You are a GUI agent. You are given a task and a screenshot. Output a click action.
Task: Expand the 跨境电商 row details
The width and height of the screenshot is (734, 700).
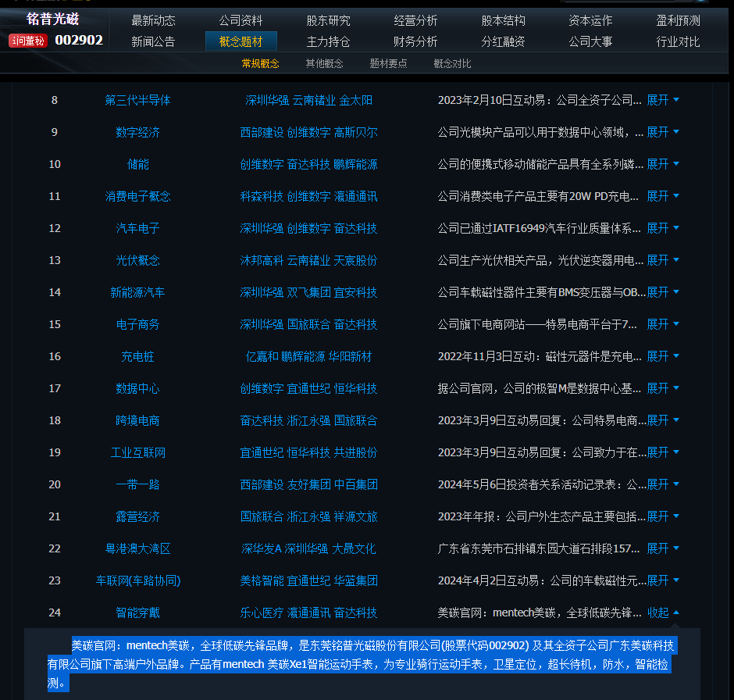(662, 420)
